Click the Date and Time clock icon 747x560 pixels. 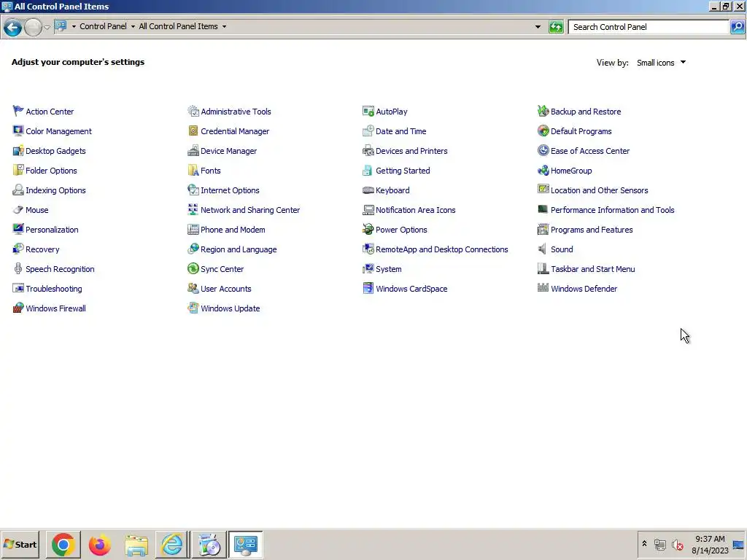tap(368, 131)
